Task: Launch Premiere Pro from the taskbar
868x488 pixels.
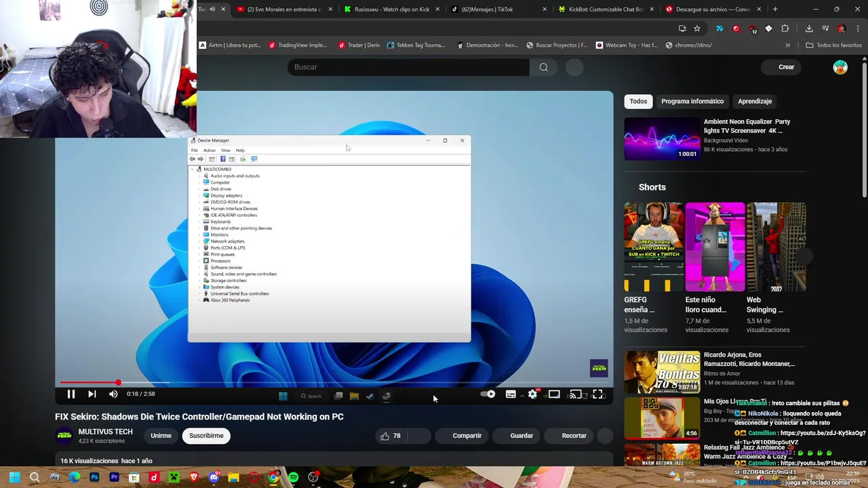Action: pos(114,478)
